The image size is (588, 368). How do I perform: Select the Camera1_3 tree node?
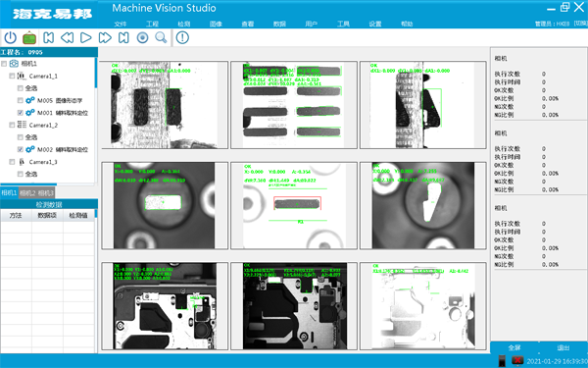pos(43,162)
